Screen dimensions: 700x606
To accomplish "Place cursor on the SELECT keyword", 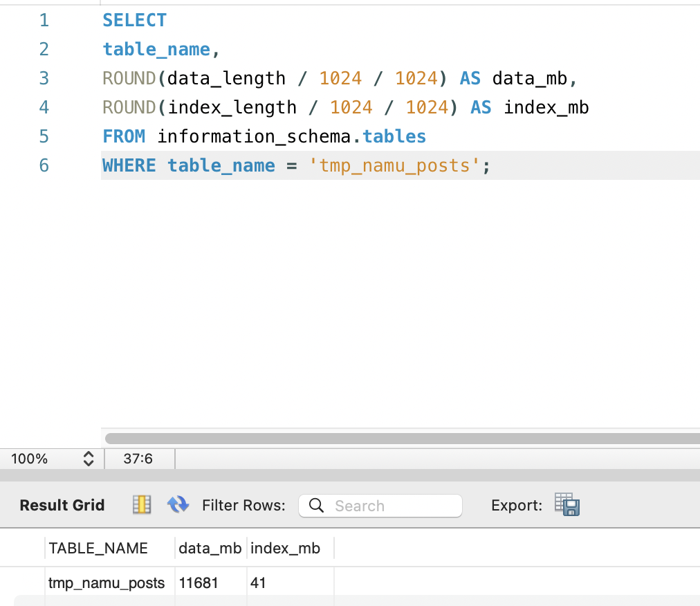I will coord(135,20).
